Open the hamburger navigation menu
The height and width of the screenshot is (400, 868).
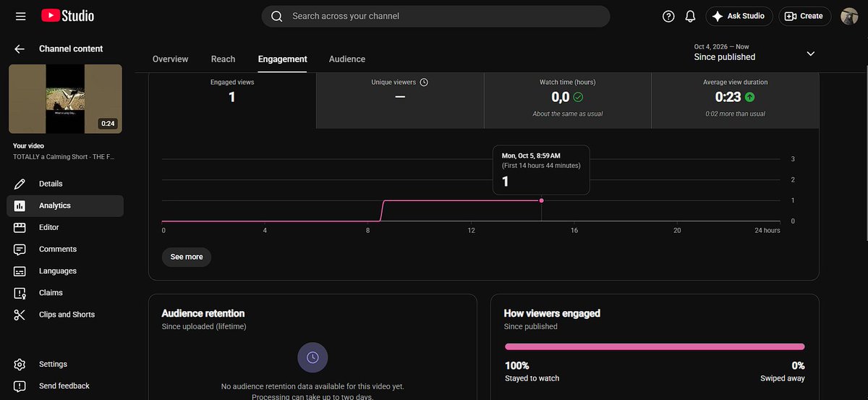(x=20, y=16)
